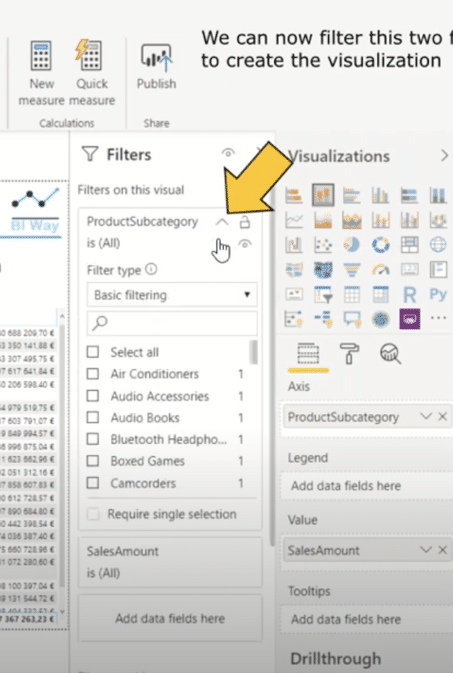Open Filter type info tooltip icon

151,270
